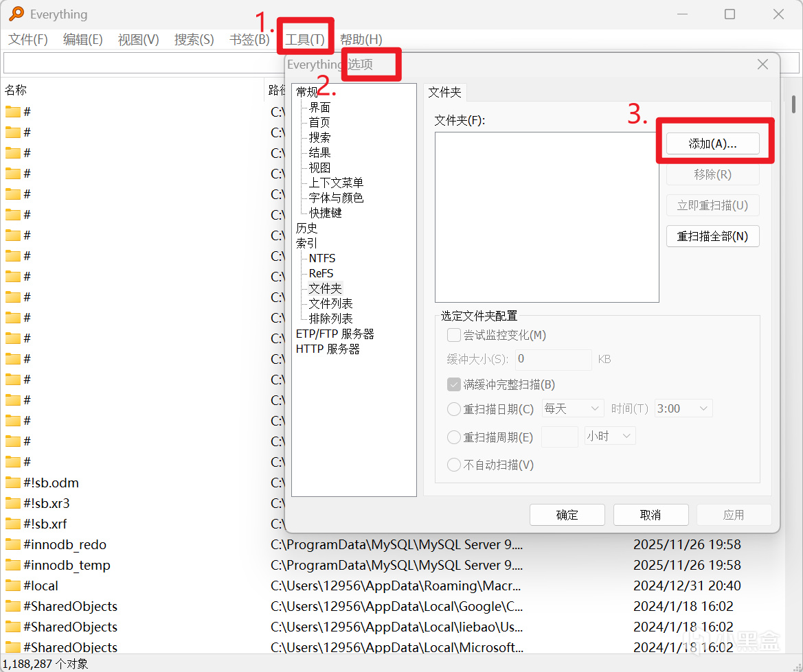
Task: Select 上下文菜单 in options tree
Action: 336,183
